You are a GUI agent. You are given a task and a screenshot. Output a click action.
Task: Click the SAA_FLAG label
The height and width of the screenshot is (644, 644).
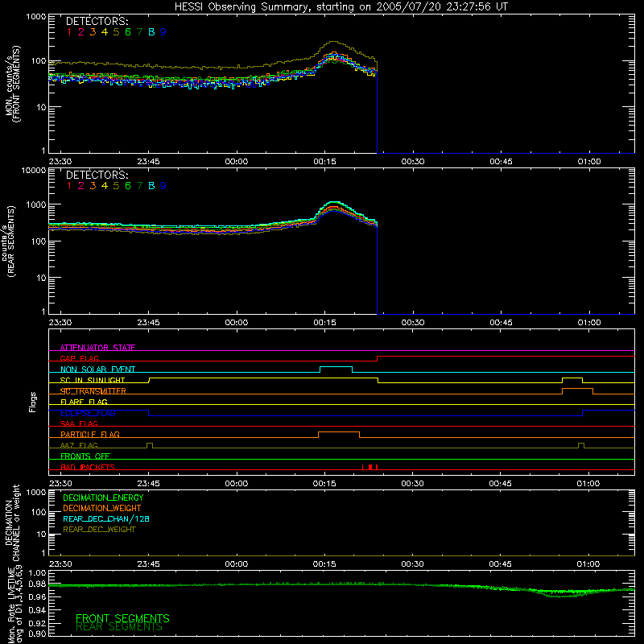(x=79, y=423)
